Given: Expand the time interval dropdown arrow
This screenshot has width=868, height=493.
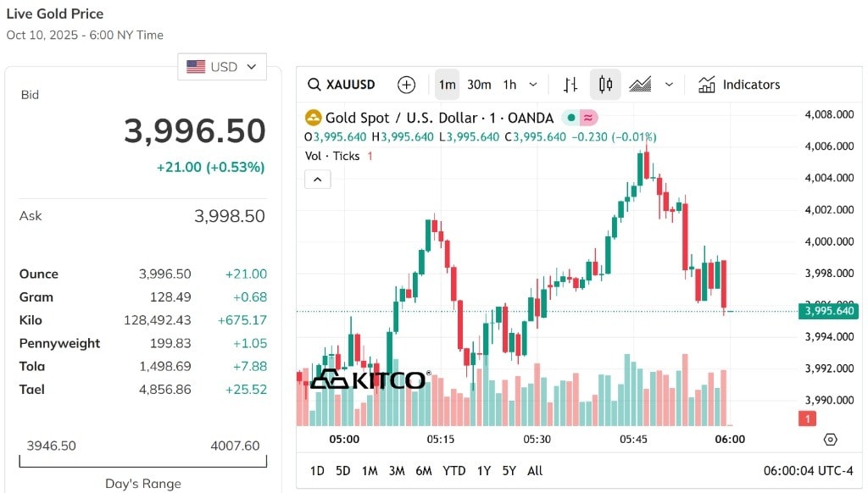Looking at the screenshot, I should click(533, 85).
